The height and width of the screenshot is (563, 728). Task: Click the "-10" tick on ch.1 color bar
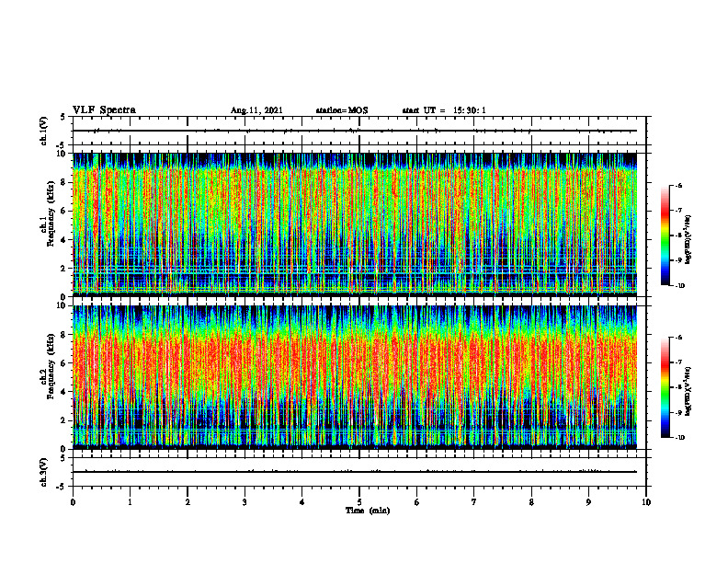[679, 286]
